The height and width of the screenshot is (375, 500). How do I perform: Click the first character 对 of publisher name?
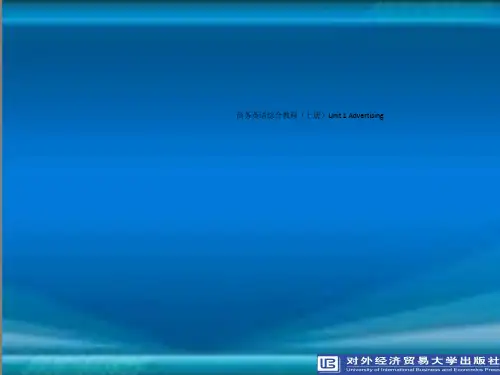351,361
